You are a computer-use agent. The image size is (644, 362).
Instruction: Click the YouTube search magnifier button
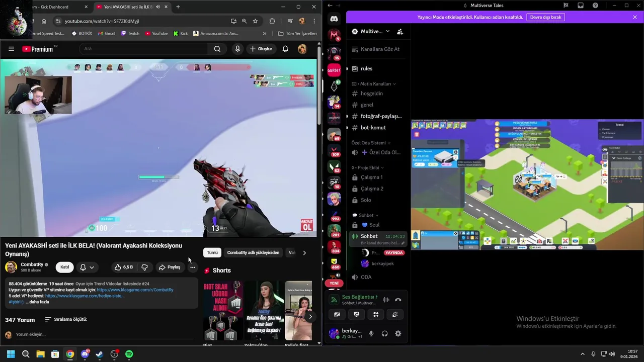pyautogui.click(x=217, y=49)
